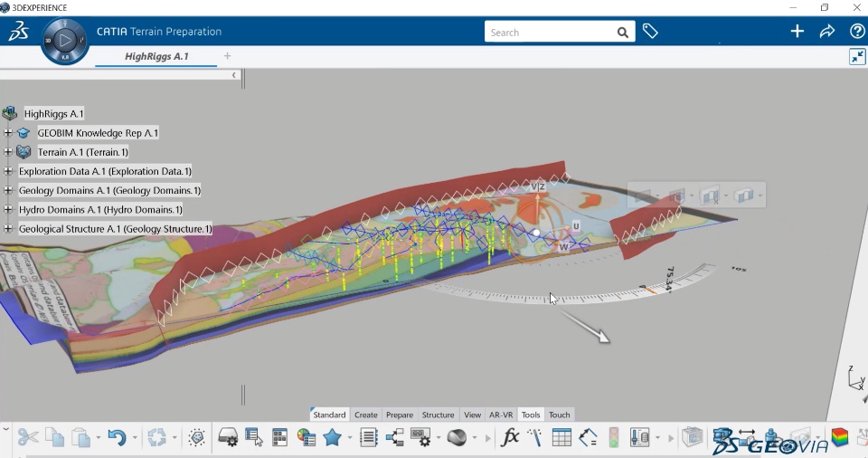868x458 pixels.
Task: Switch to the View toolbar tab
Action: pos(472,415)
